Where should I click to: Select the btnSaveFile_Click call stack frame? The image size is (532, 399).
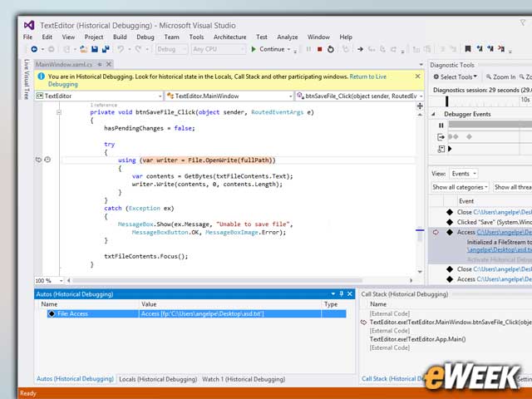tap(451, 323)
